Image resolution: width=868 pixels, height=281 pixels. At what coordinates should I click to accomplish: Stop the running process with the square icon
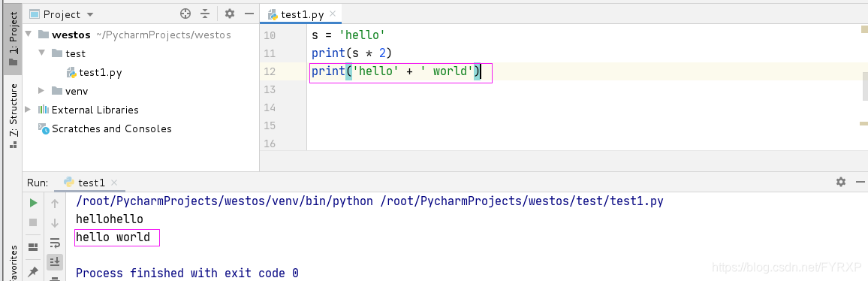coord(33,222)
